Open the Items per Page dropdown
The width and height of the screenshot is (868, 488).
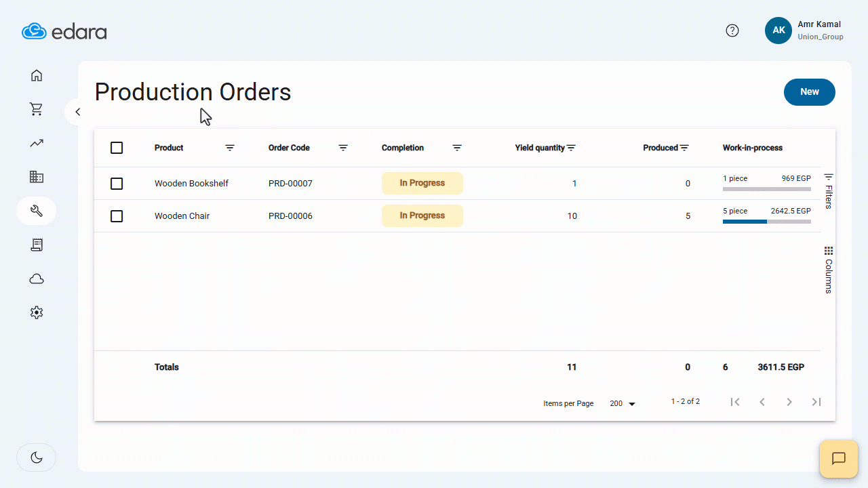click(x=621, y=403)
